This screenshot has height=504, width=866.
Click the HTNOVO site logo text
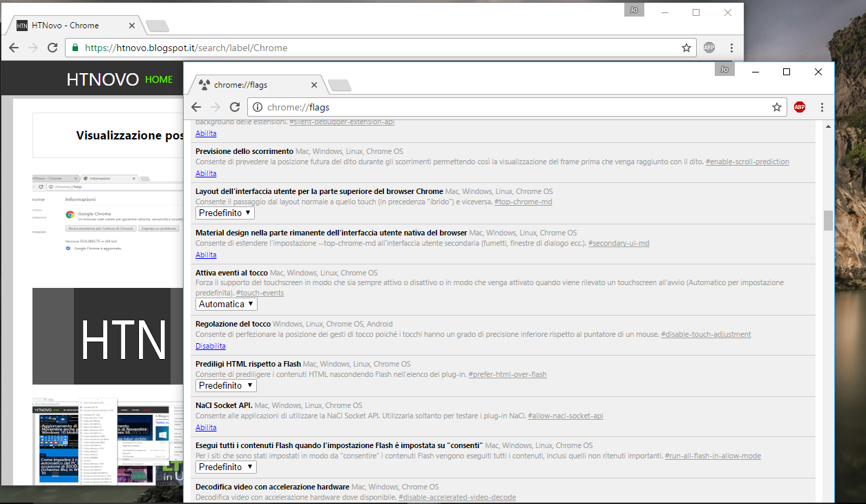103,79
